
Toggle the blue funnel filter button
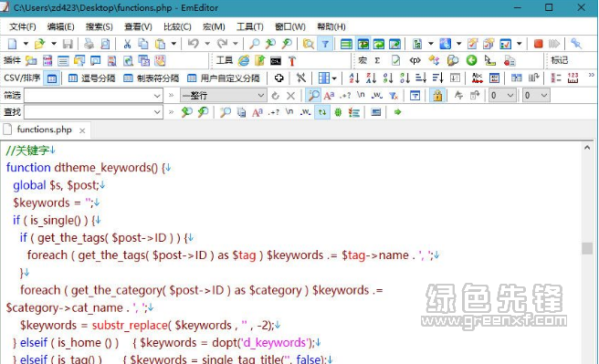pyautogui.click(x=325, y=44)
